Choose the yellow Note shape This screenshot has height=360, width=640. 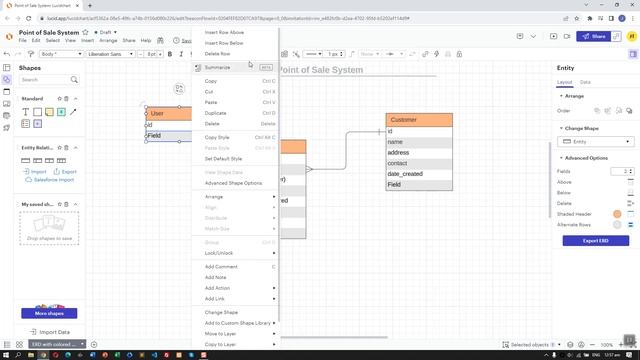pos(49,112)
